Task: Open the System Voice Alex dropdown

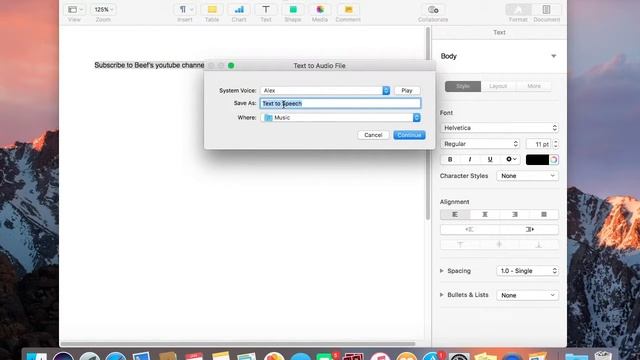Action: pyautogui.click(x=325, y=90)
